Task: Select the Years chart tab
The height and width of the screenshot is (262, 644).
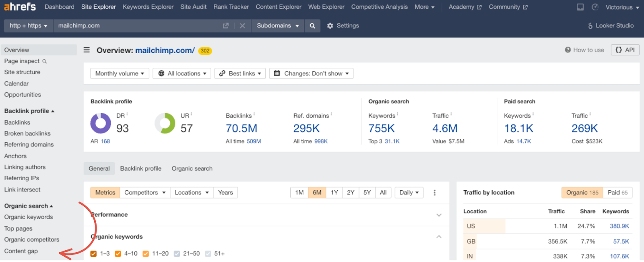Action: (x=225, y=193)
